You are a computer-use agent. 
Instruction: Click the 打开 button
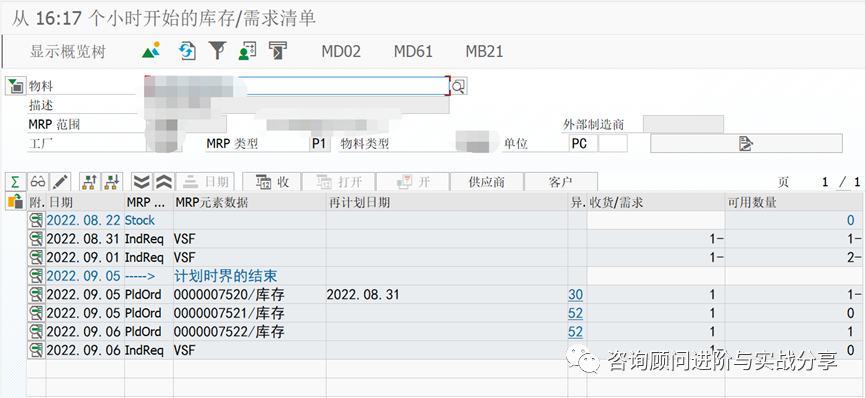(338, 182)
